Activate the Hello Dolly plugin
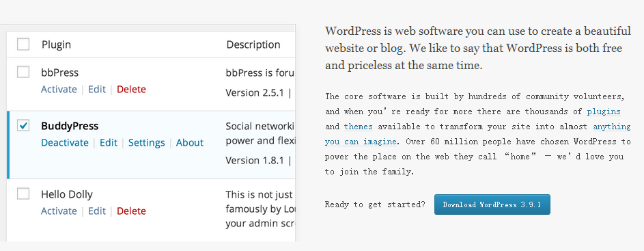Screen dimensions: 644x251 click(59, 211)
